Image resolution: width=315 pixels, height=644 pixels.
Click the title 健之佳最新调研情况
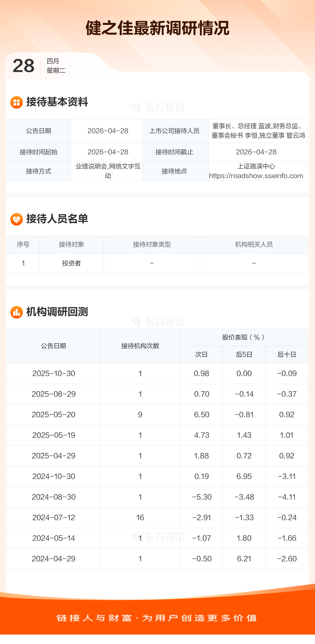(x=157, y=28)
